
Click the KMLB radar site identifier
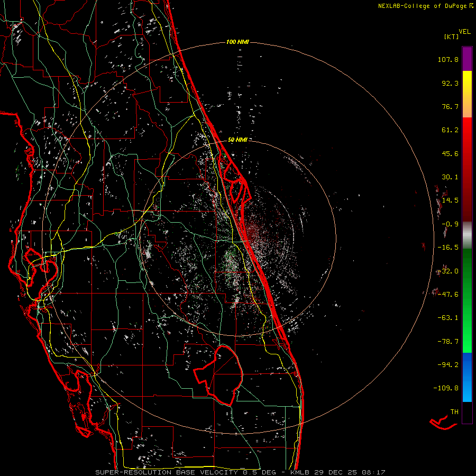click(x=300, y=472)
